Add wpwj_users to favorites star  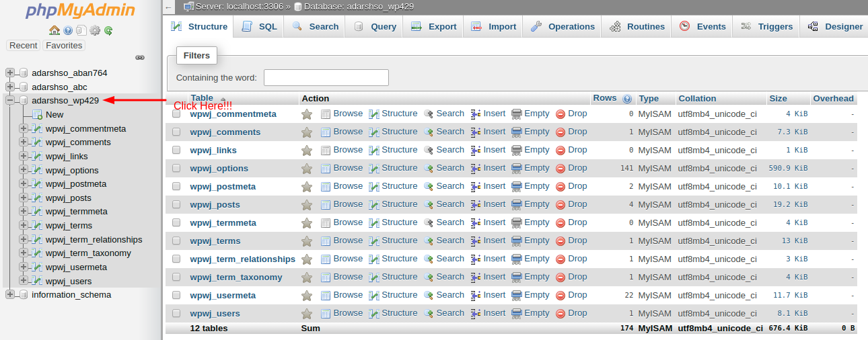(307, 314)
